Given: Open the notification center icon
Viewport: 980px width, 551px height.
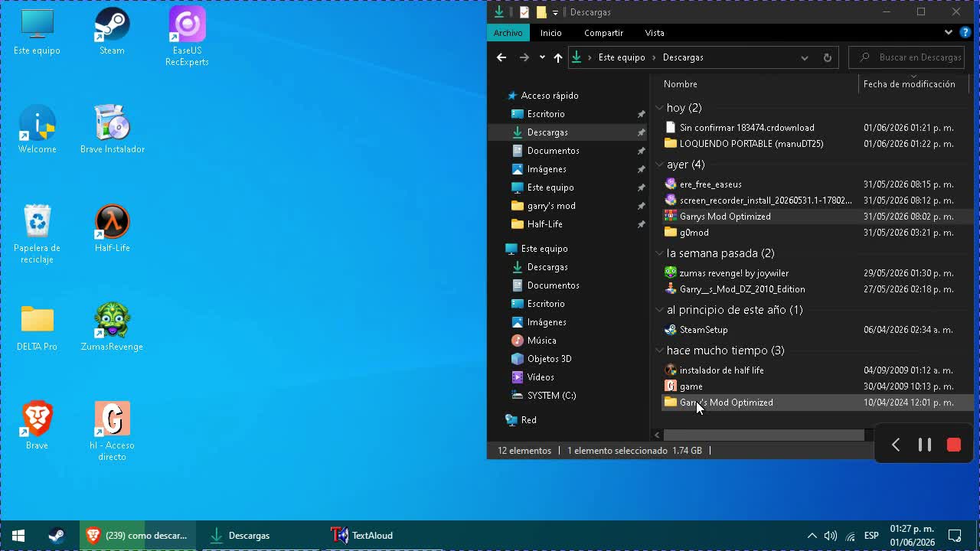Looking at the screenshot, I should click(x=955, y=536).
